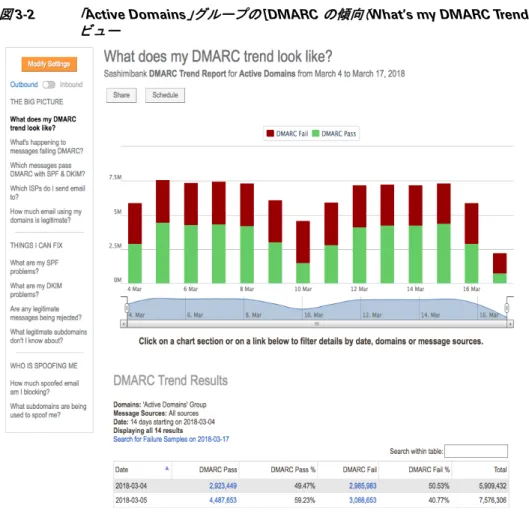
Task: Open 'Search for Failure Samples on 2018-03-17' link
Action: [171, 439]
